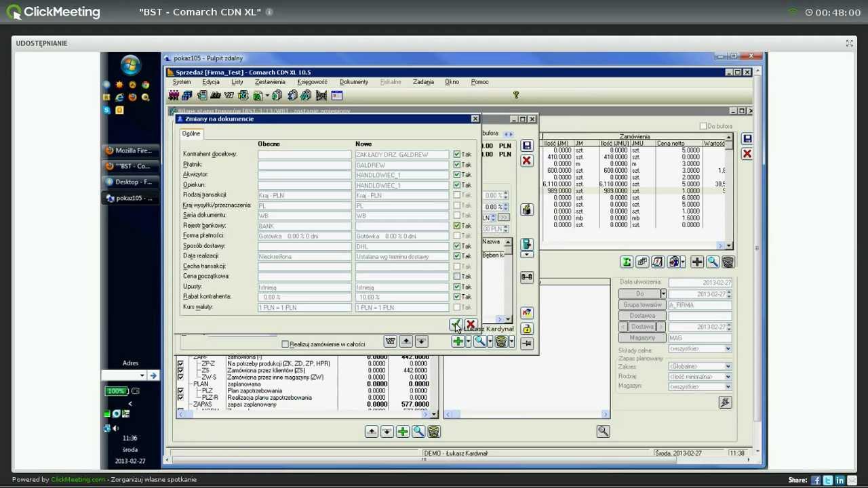Image resolution: width=868 pixels, height=488 pixels.
Task: Open the Adres dropdown in the left sidebar
Action: tap(142, 375)
